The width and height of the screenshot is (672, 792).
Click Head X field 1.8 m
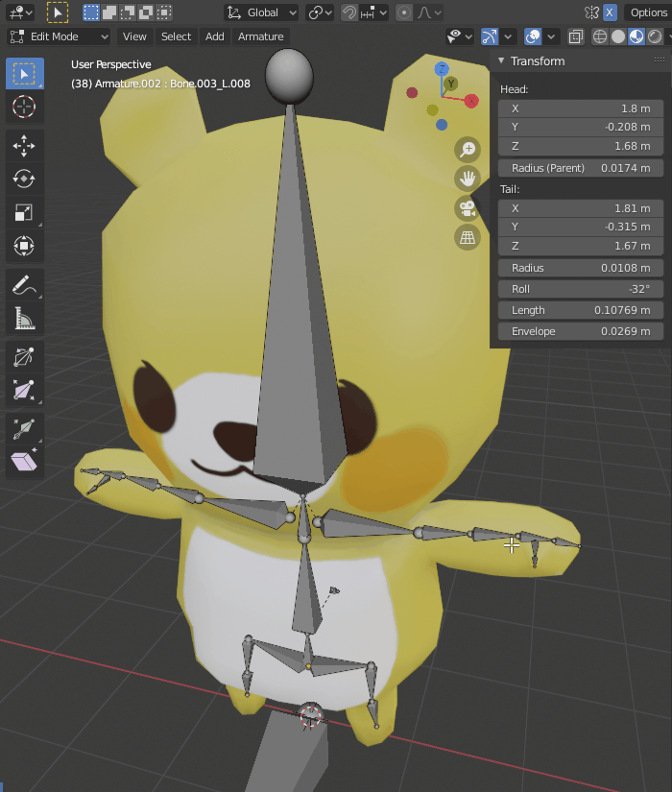(581, 108)
